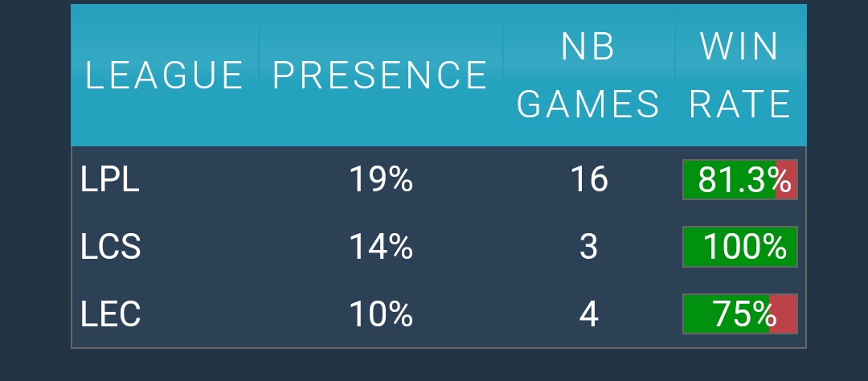The width and height of the screenshot is (868, 381).
Task: Select the LPL league name
Action: click(x=110, y=179)
